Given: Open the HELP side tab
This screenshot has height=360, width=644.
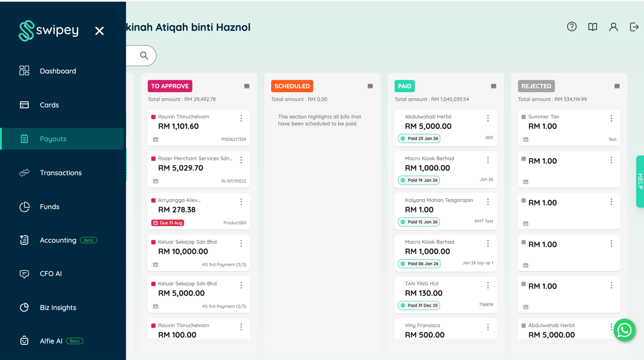Looking at the screenshot, I should click(640, 181).
